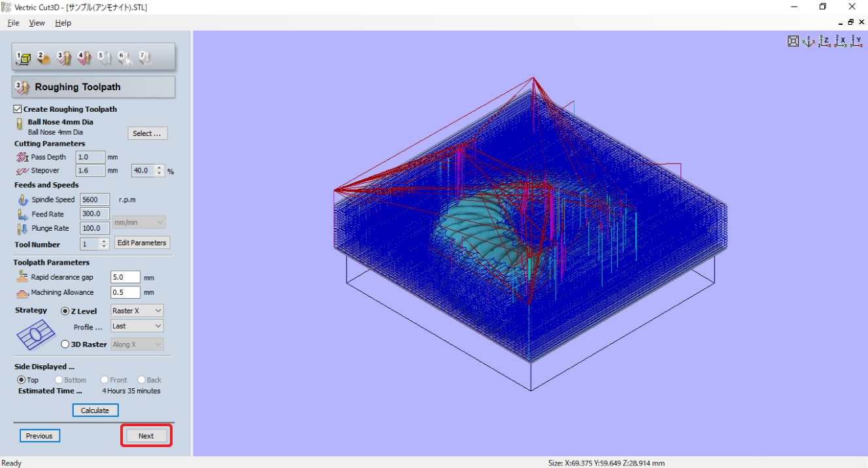Screen dimensions: 868x468
Task: Click the Calculate button
Action: (95, 410)
